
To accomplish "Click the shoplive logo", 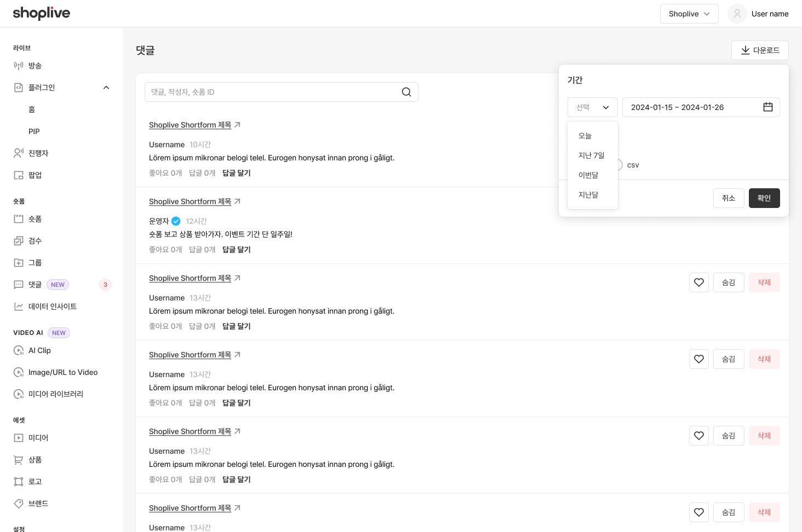I will (42, 13).
